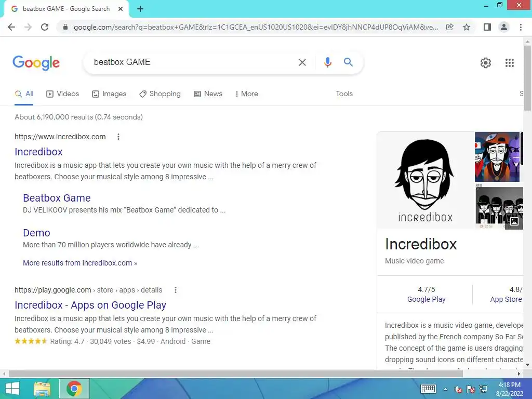Open the touch keyboard tray icon
532x399 pixels.
pyautogui.click(x=428, y=389)
